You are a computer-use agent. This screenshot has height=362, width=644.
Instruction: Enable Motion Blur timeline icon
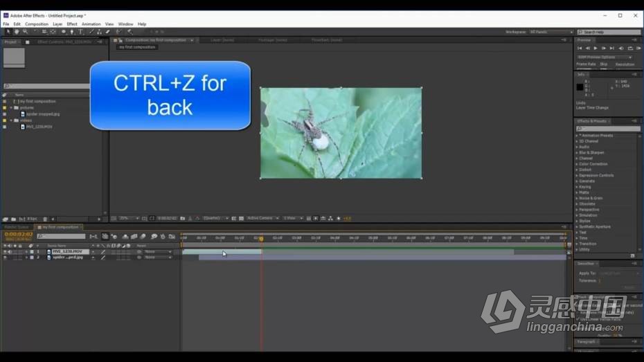click(x=143, y=237)
